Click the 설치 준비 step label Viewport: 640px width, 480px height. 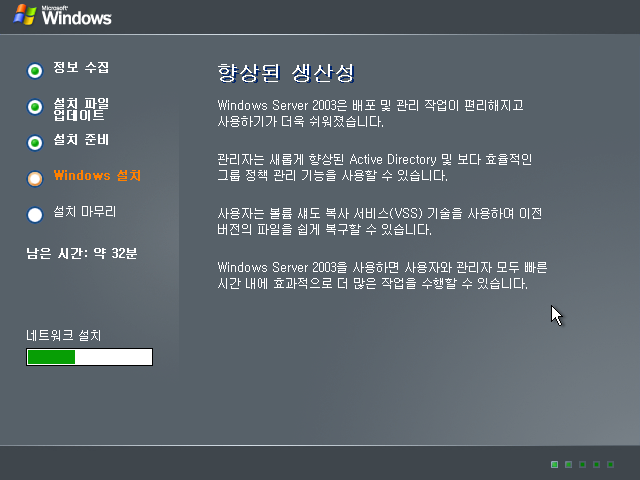[x=81, y=140]
